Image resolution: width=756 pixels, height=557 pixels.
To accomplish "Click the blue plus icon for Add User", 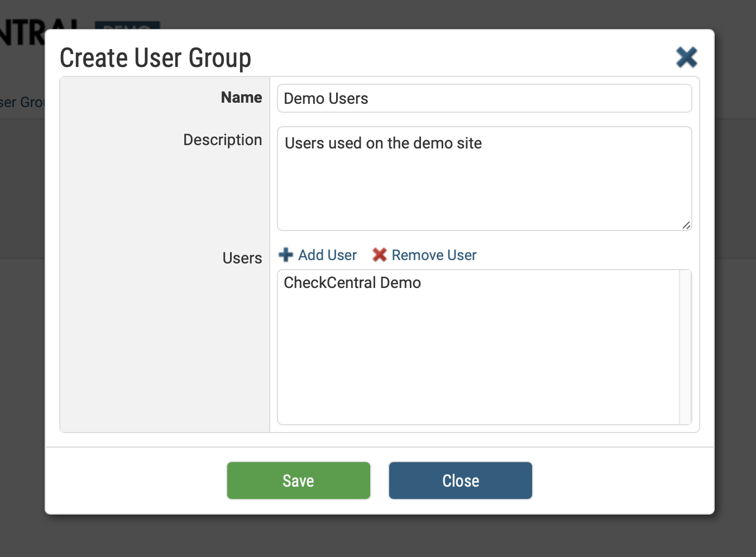I will point(286,255).
